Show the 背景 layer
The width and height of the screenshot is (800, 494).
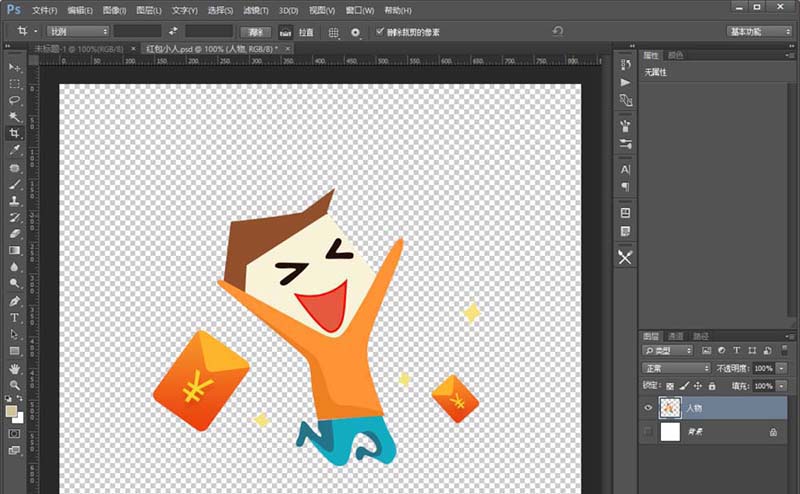pyautogui.click(x=649, y=432)
